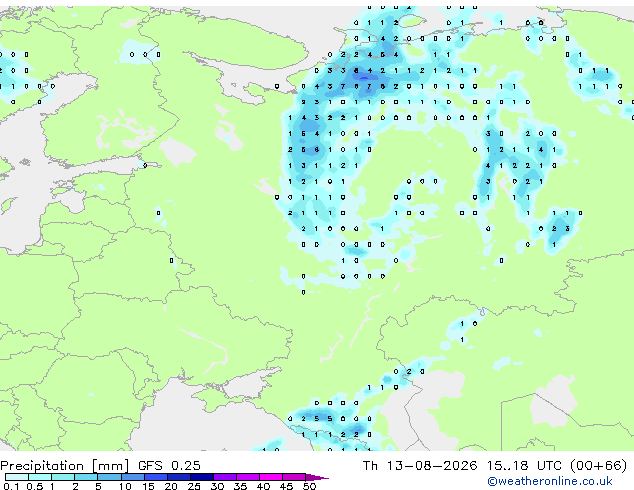Select the 20–25 mm legend swatch
The height and width of the screenshot is (490, 634).
point(178,477)
